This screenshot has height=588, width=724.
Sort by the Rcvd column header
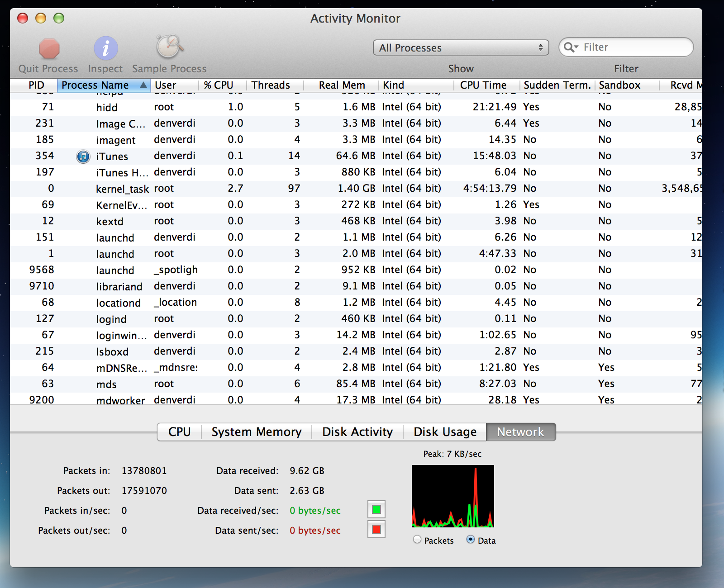681,85
